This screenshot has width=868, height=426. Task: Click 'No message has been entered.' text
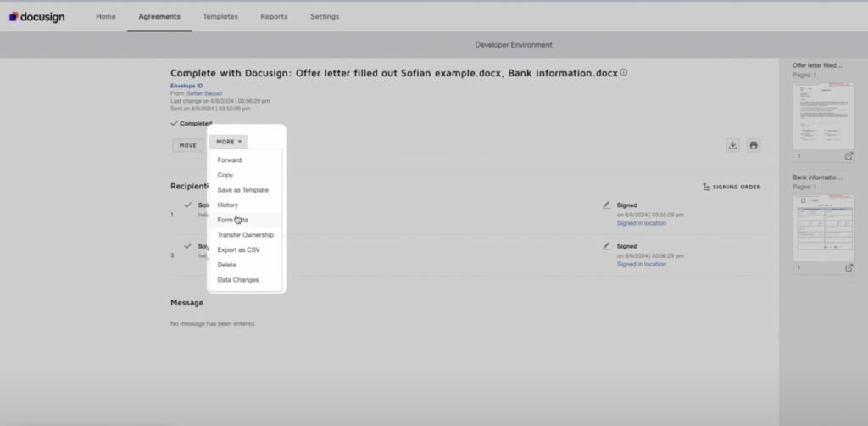click(213, 323)
